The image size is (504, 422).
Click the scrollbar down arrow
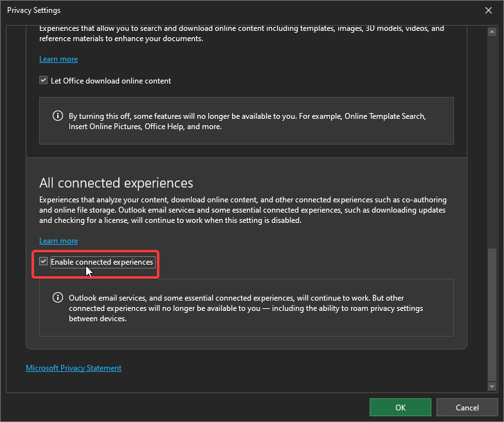492,387
